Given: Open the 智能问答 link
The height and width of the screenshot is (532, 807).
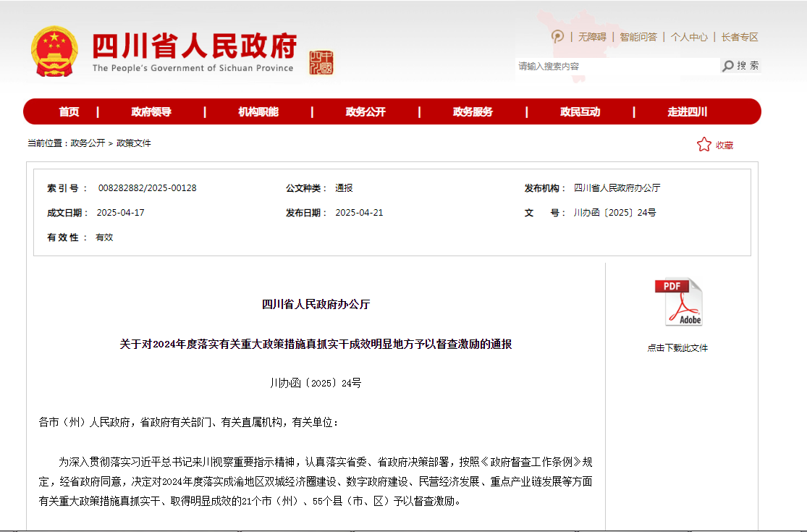Looking at the screenshot, I should [x=638, y=37].
